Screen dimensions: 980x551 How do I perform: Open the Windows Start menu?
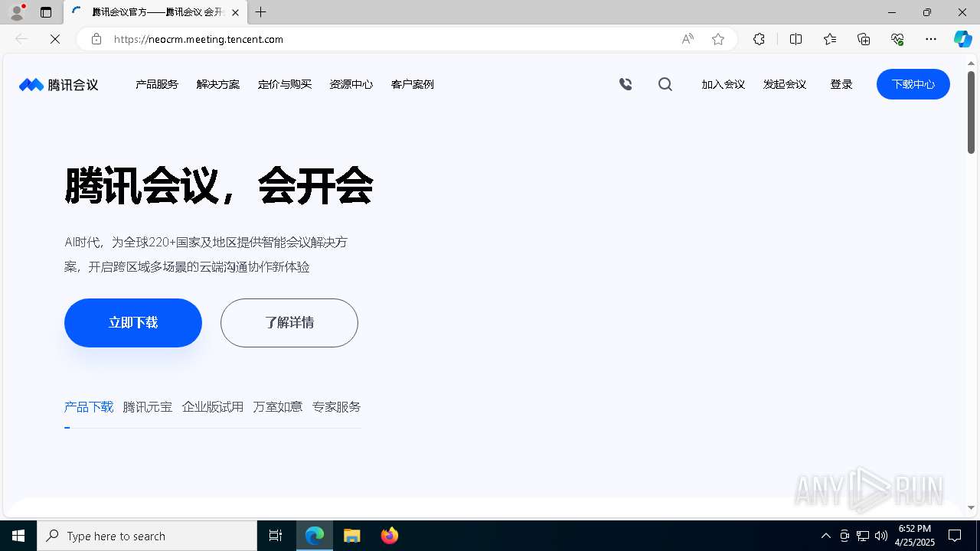tap(18, 536)
